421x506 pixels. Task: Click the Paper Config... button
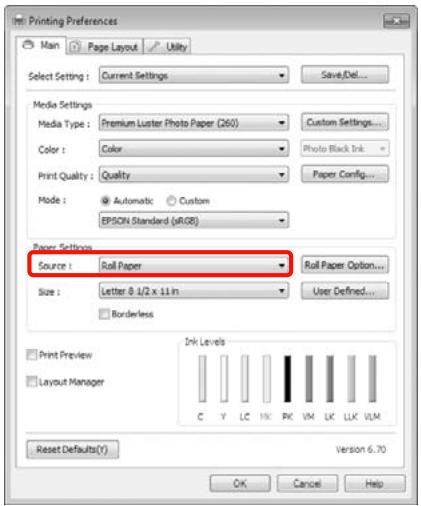[345, 174]
